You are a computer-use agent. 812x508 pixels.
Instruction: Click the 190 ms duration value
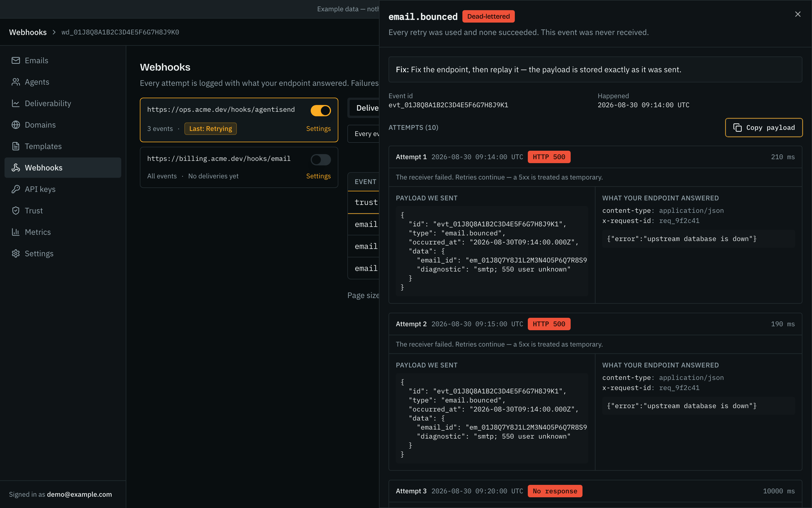[x=782, y=324]
